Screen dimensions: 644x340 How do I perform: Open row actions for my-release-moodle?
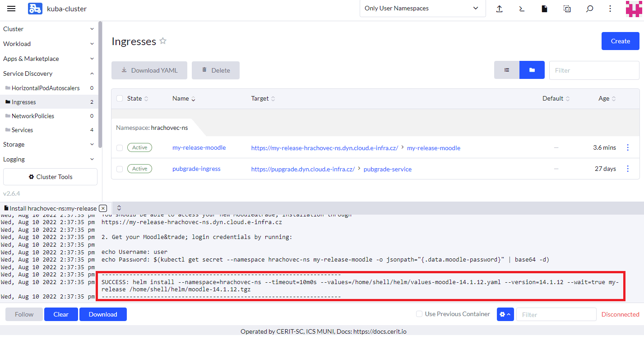click(x=627, y=147)
